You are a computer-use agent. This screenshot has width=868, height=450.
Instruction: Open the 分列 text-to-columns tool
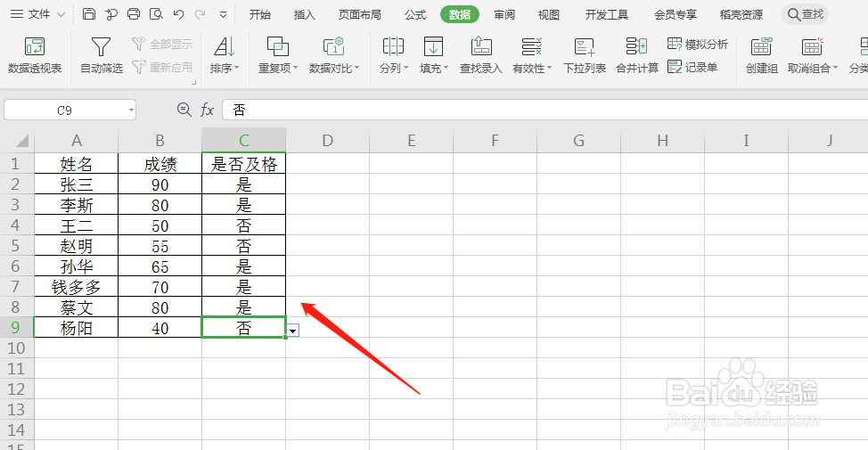(x=394, y=54)
